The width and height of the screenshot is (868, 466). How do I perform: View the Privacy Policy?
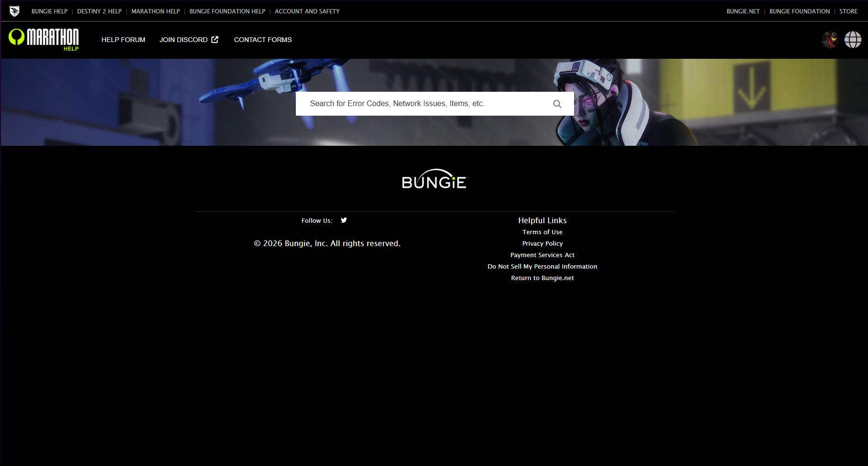(x=542, y=243)
